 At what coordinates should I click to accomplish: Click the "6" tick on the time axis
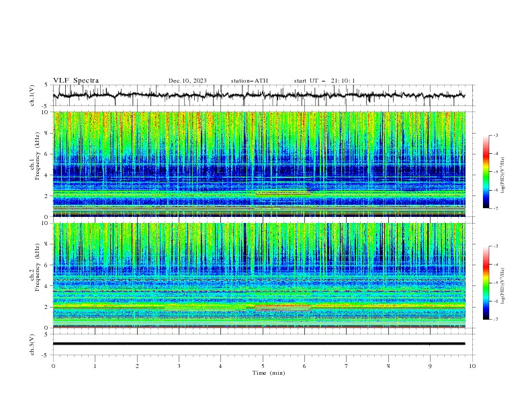(304, 366)
